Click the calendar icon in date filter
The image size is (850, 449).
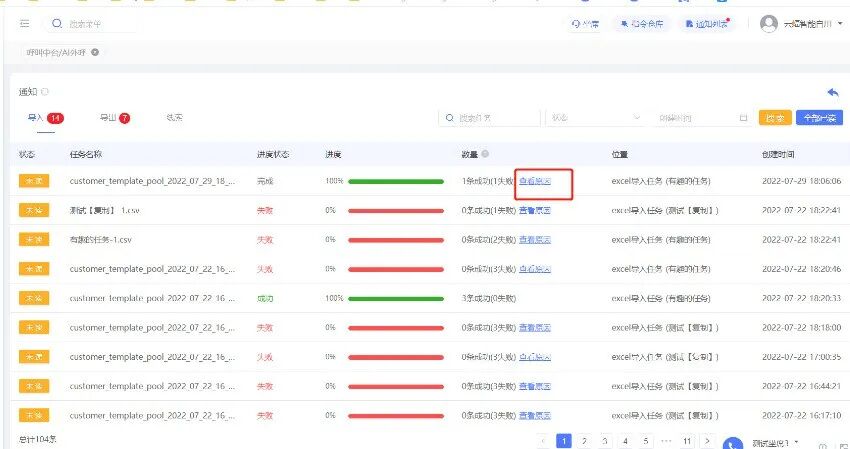point(743,118)
